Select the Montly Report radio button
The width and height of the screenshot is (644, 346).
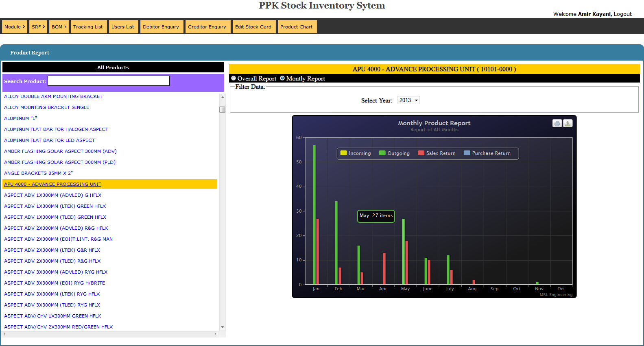[282, 78]
